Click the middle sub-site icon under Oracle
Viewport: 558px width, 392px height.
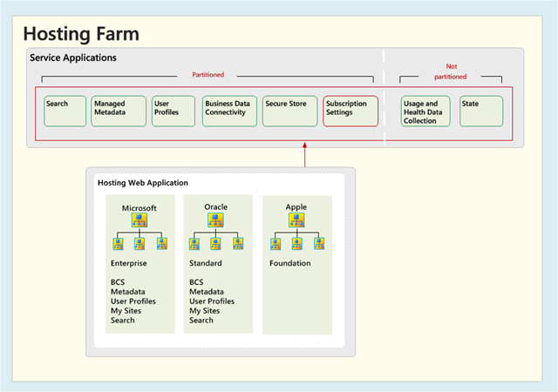pos(215,244)
